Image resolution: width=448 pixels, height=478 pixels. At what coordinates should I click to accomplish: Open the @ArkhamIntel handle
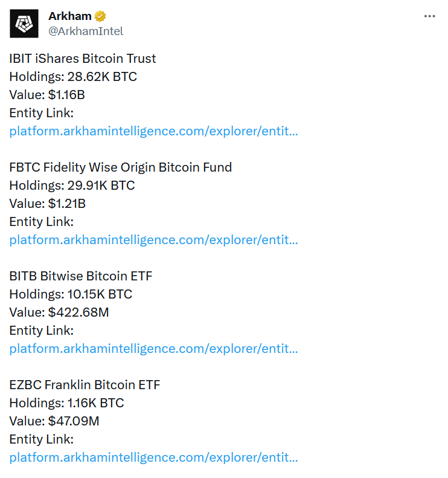pos(86,31)
